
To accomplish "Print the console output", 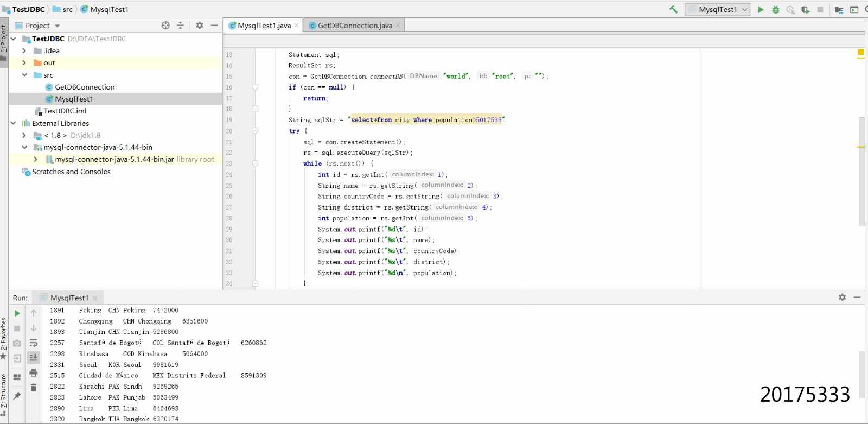I will pyautogui.click(x=33, y=372).
